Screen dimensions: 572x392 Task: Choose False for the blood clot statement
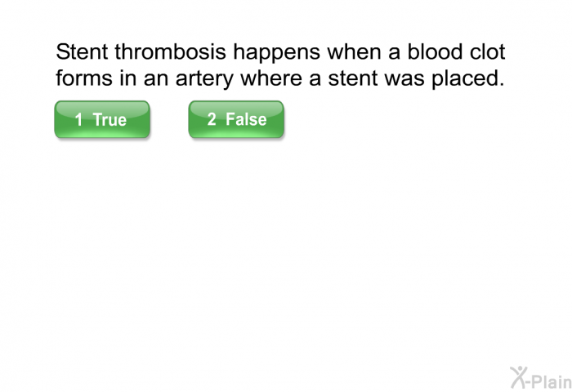[x=236, y=119]
